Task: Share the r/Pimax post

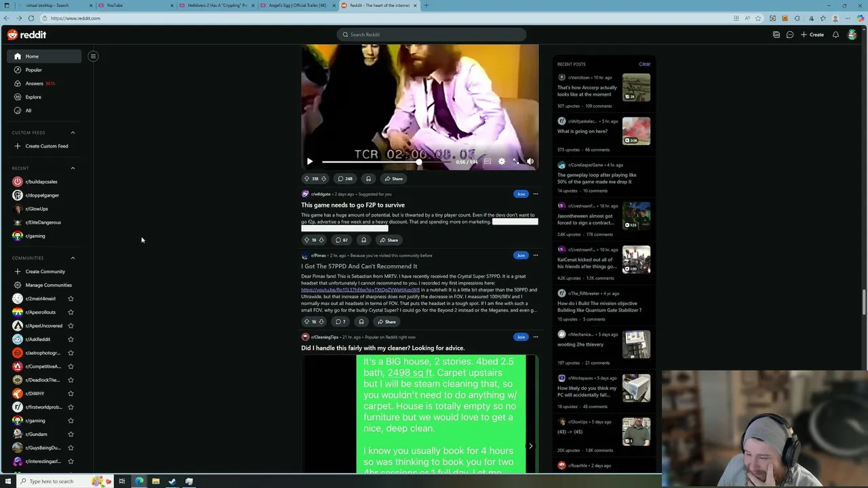Action: tap(387, 322)
